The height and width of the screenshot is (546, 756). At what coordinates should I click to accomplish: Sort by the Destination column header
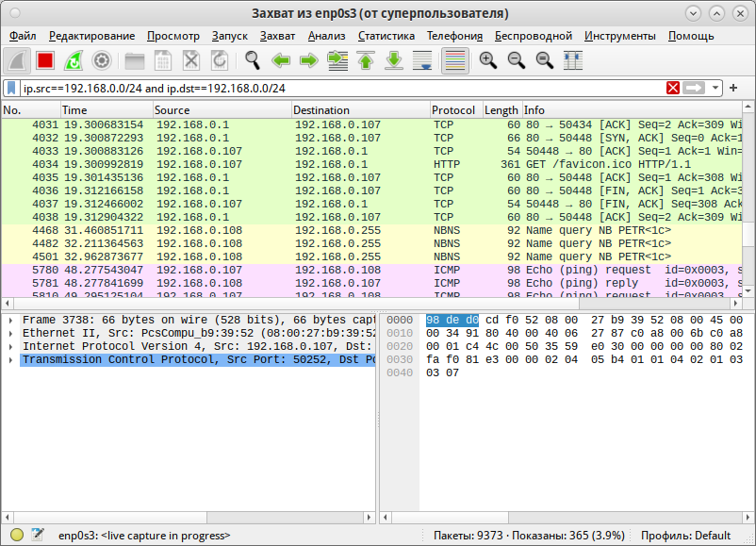tap(361, 110)
